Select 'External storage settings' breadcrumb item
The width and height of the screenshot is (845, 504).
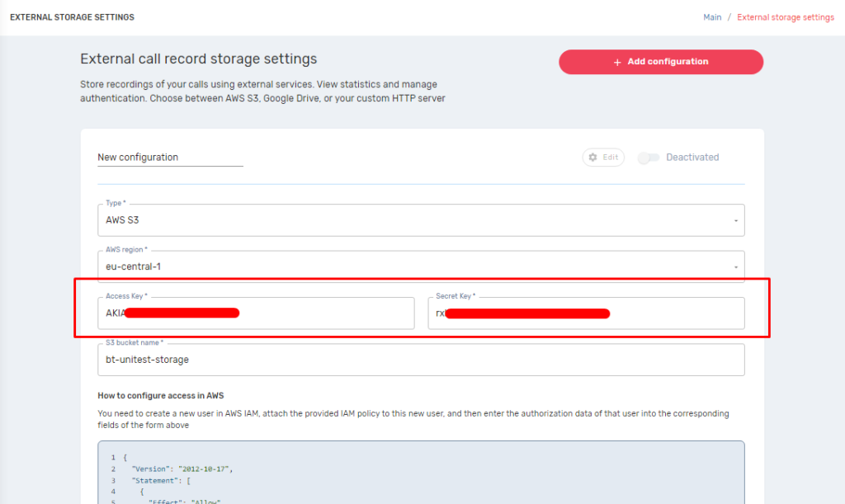(x=785, y=17)
